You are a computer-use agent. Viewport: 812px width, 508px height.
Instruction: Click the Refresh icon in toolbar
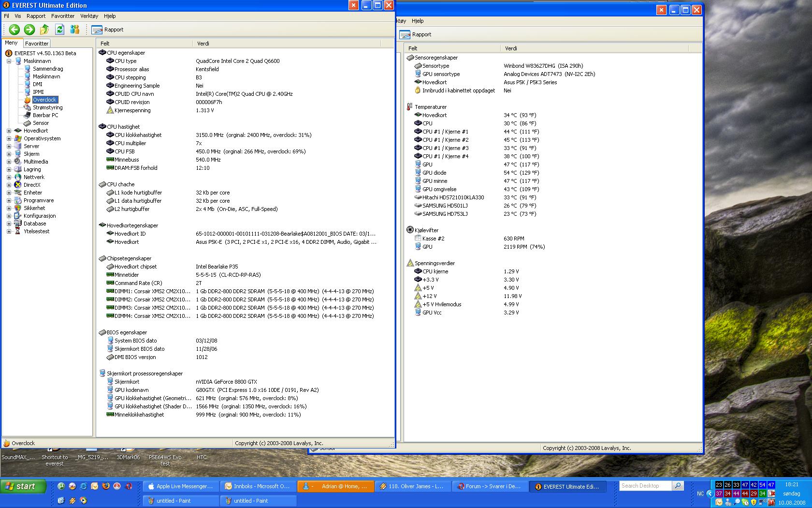(59, 30)
